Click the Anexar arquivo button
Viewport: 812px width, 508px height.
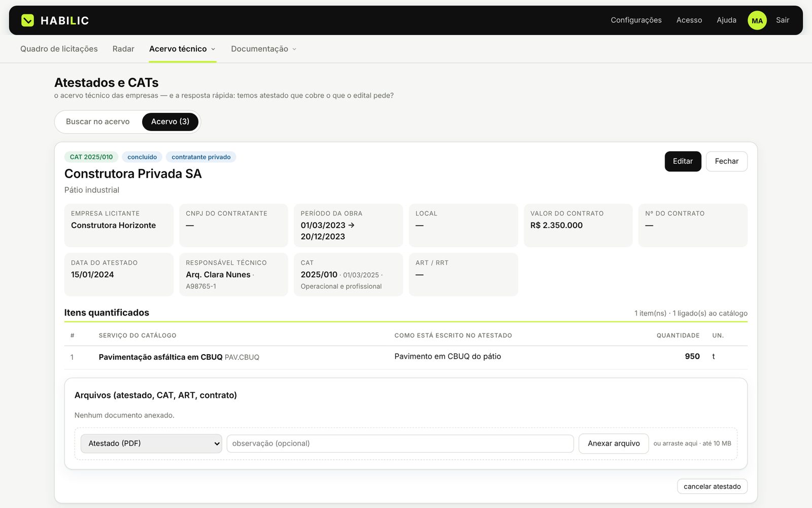click(x=614, y=443)
